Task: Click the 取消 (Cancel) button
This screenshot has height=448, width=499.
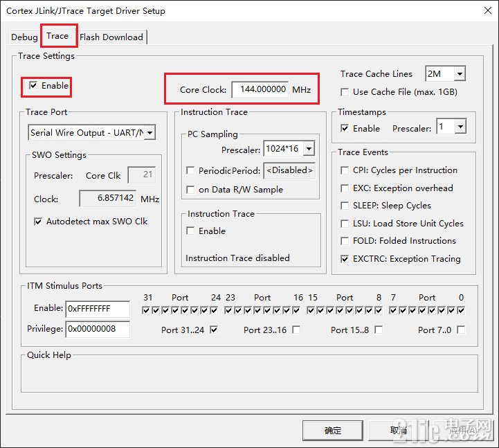Action: [x=399, y=431]
